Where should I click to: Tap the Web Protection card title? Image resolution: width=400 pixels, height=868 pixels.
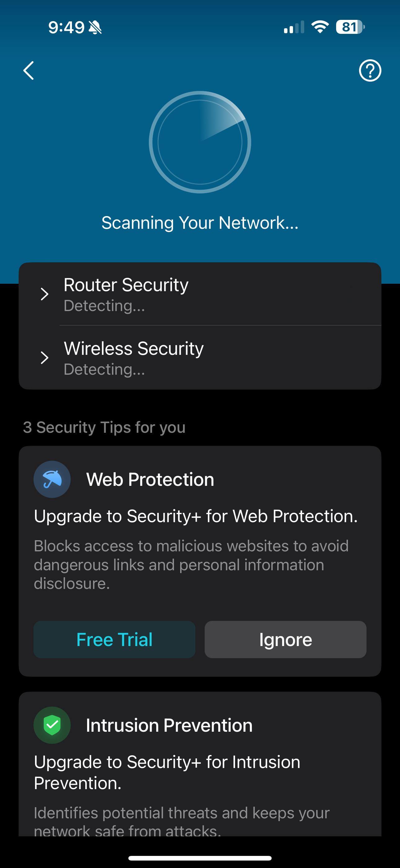click(150, 479)
